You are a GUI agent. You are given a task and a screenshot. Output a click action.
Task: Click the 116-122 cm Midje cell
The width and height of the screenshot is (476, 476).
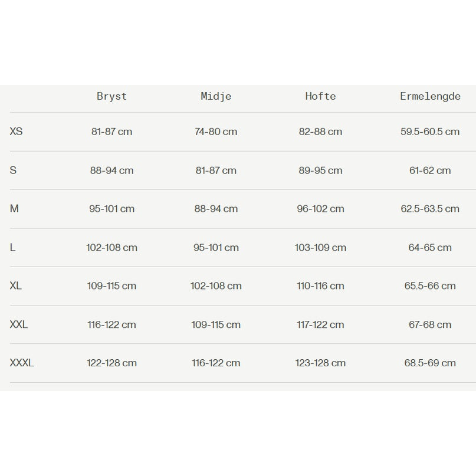point(216,363)
